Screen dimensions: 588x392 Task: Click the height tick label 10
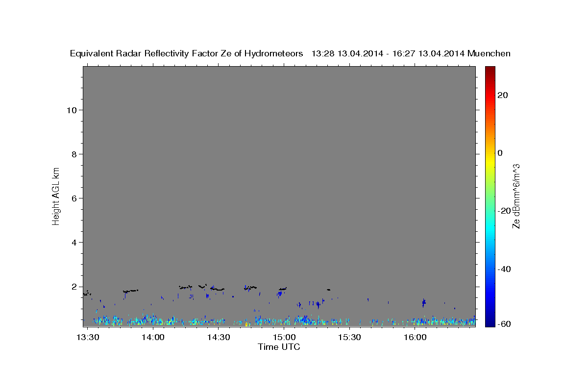point(72,110)
